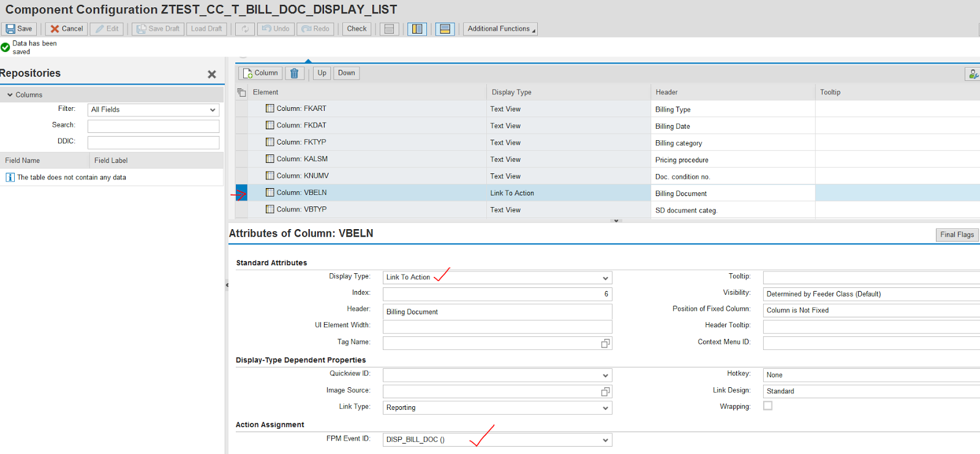Click the Cancel toolbar button
This screenshot has width=980, height=454.
(x=67, y=29)
